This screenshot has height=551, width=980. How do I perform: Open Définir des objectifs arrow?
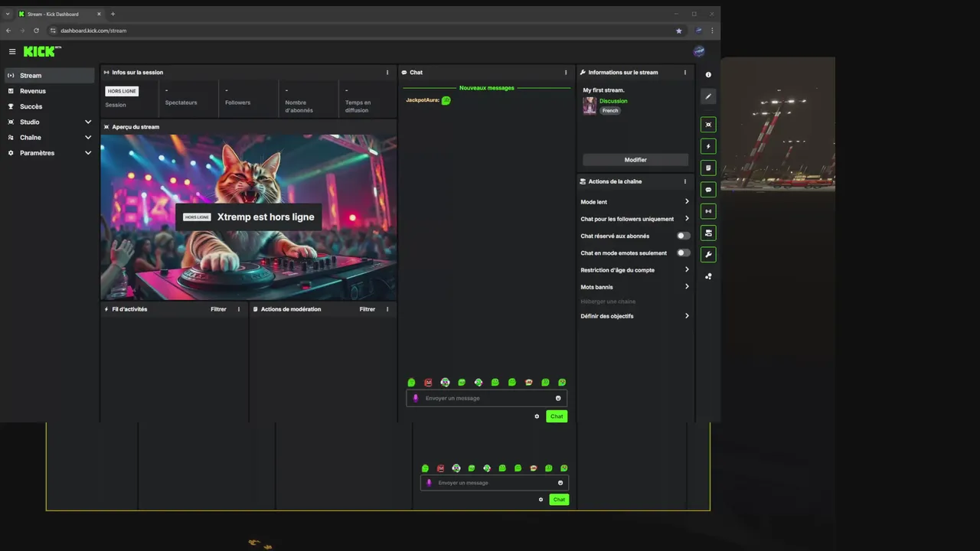(x=687, y=316)
